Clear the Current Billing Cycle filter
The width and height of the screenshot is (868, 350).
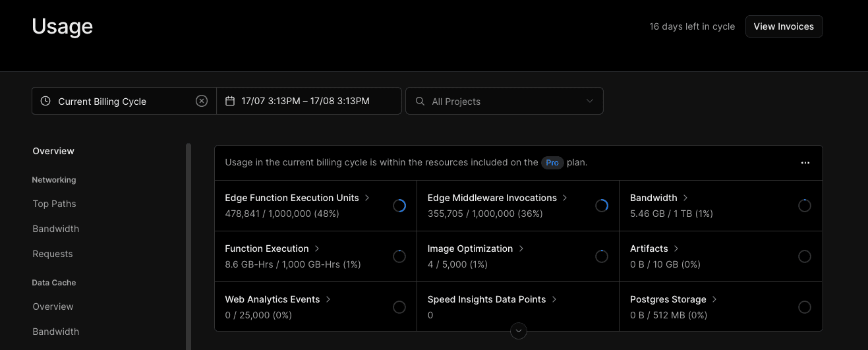pos(202,101)
